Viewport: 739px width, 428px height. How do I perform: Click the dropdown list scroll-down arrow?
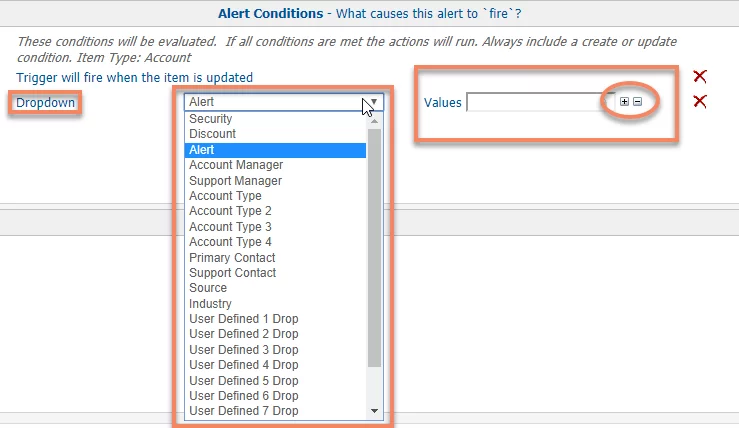click(x=375, y=411)
